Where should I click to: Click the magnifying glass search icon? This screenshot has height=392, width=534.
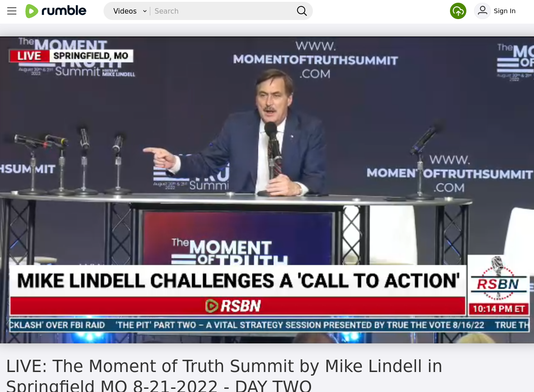(x=302, y=11)
